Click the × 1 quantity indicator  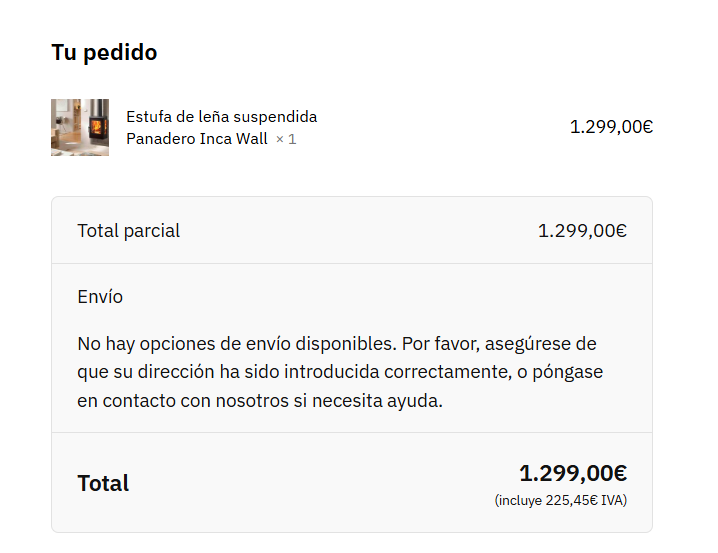tap(286, 139)
